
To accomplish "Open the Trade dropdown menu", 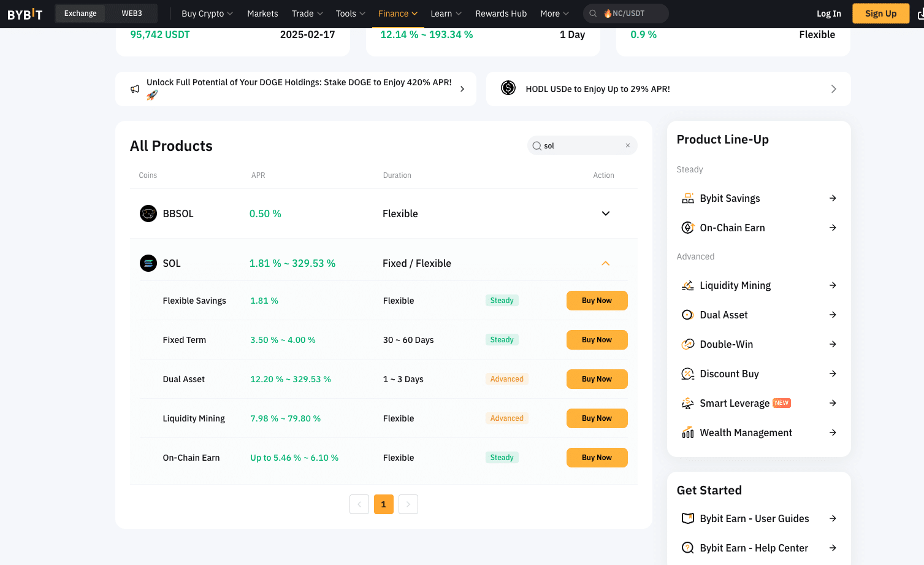I will point(307,13).
